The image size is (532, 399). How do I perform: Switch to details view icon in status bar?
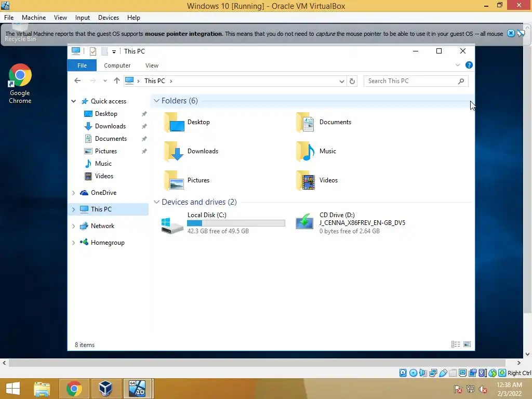coord(456,344)
